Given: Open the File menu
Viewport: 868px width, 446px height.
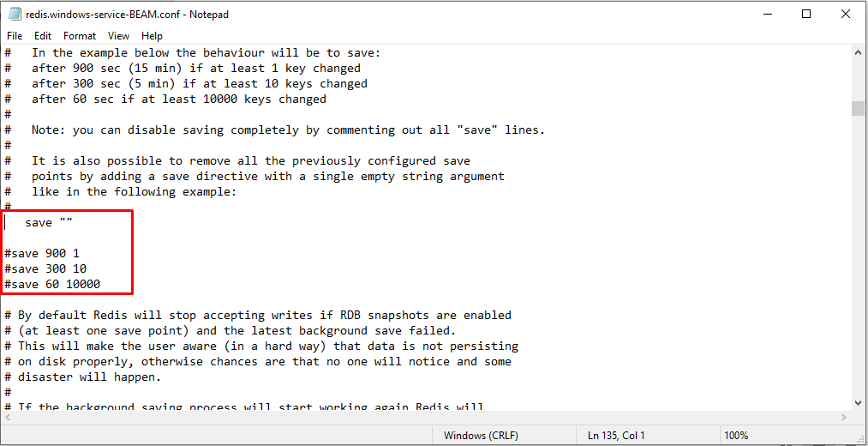Looking at the screenshot, I should coord(15,36).
